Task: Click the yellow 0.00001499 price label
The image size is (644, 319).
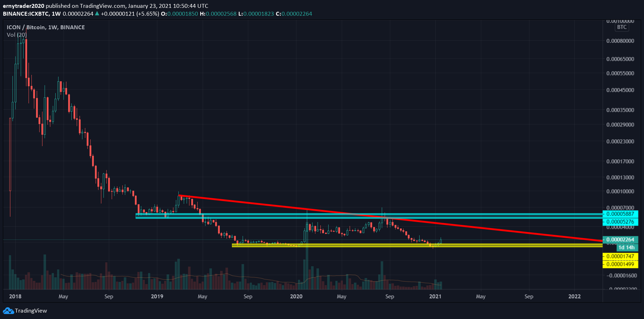Action: 620,264
